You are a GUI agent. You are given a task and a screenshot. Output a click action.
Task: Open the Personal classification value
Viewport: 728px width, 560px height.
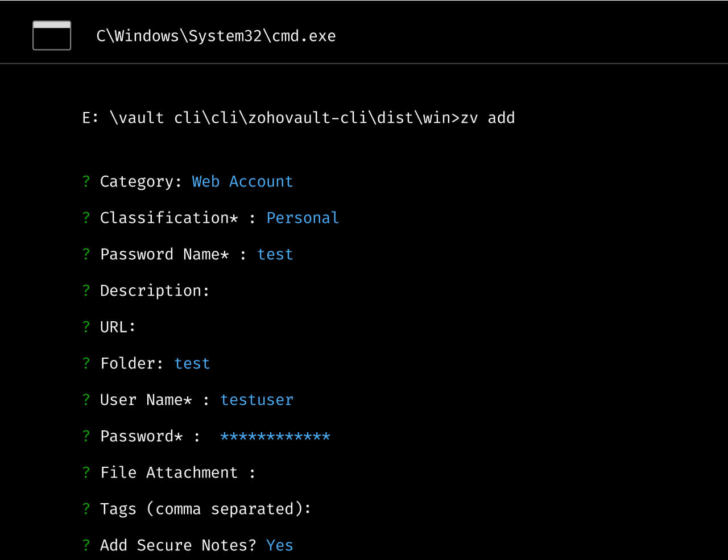pyautogui.click(x=303, y=218)
